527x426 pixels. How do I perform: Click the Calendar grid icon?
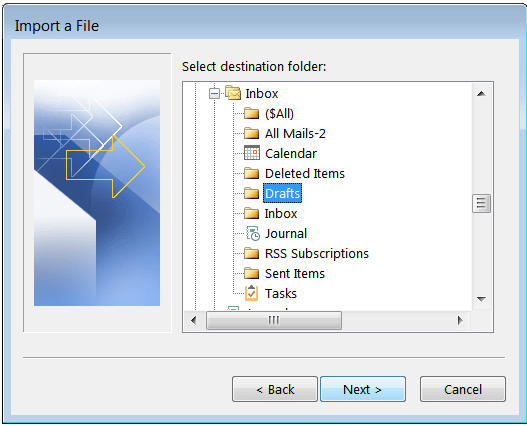[x=252, y=153]
